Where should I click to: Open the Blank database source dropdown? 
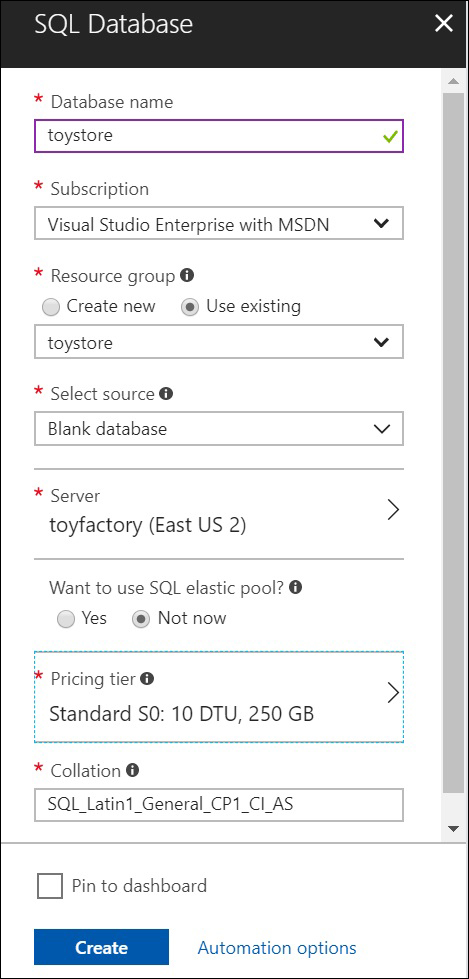click(219, 429)
